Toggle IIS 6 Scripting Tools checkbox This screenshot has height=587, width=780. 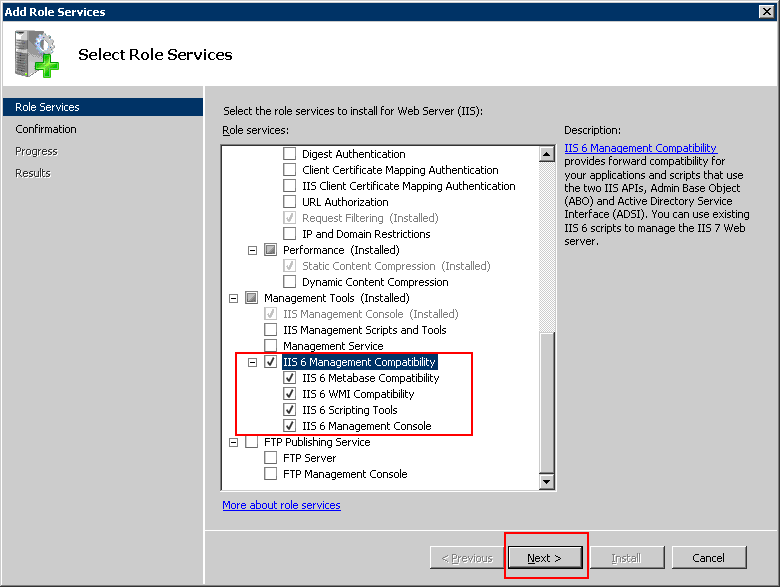290,410
